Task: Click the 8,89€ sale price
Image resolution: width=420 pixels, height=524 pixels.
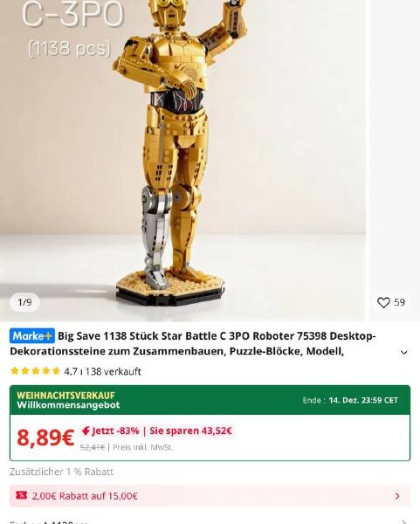Action: point(45,438)
